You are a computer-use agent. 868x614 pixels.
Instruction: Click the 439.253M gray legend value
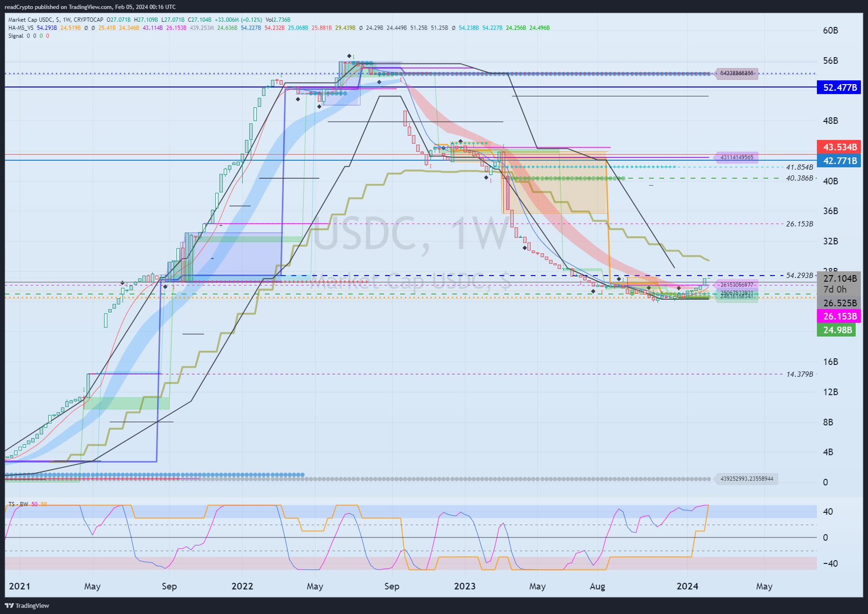202,28
